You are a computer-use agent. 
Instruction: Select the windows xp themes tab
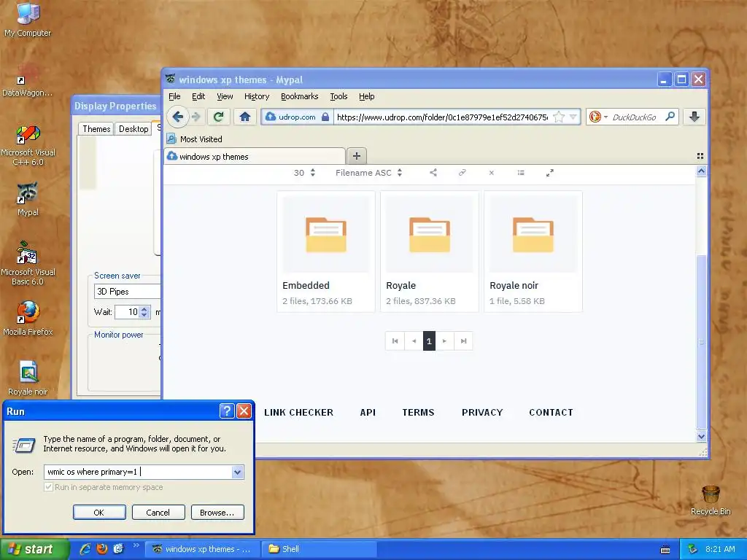(255, 156)
